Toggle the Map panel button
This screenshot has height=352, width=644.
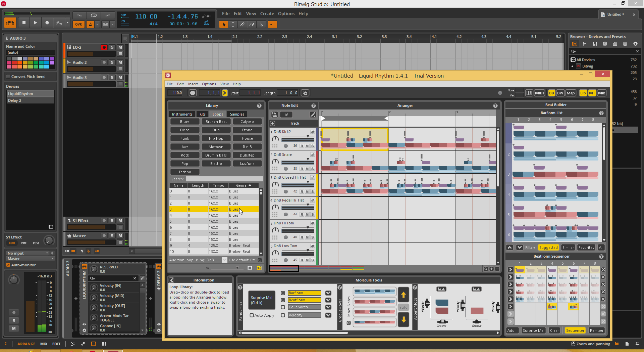(x=571, y=93)
